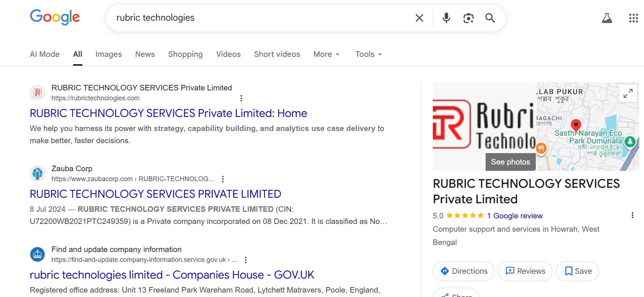Open the Shopping tab
Screen dimensions: 644x297
185,54
